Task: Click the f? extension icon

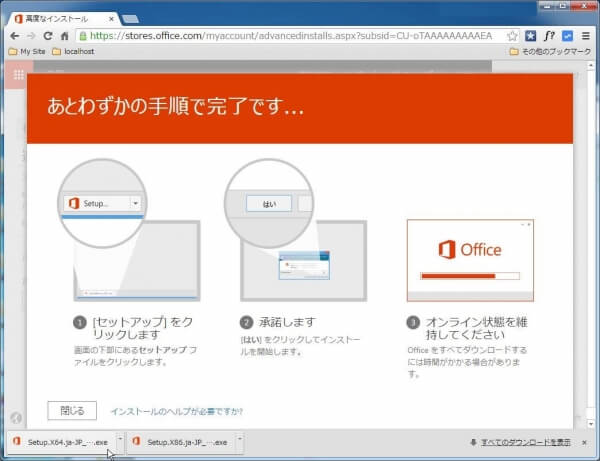Action: click(x=549, y=36)
